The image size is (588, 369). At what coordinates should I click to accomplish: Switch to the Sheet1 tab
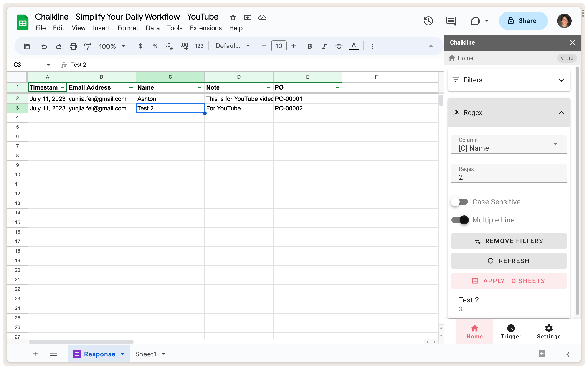(x=146, y=354)
